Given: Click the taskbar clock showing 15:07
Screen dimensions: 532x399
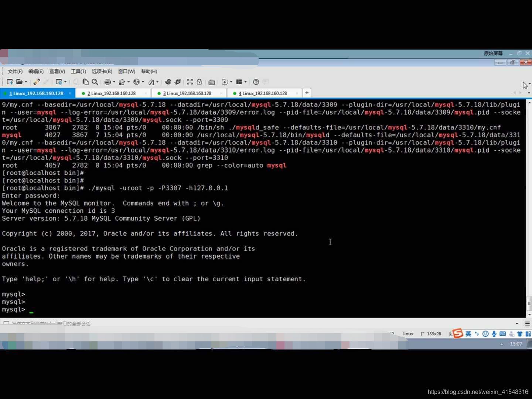Looking at the screenshot, I should 516,344.
